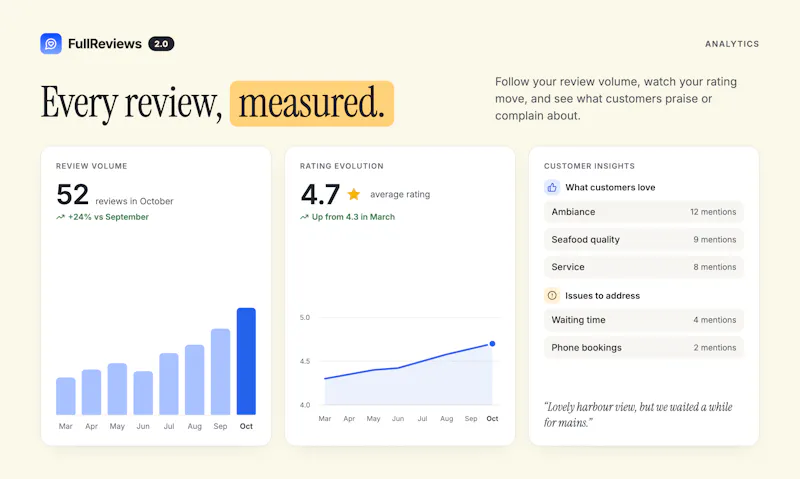
Task: Select the Ambiance 12 mentions row
Action: (644, 212)
